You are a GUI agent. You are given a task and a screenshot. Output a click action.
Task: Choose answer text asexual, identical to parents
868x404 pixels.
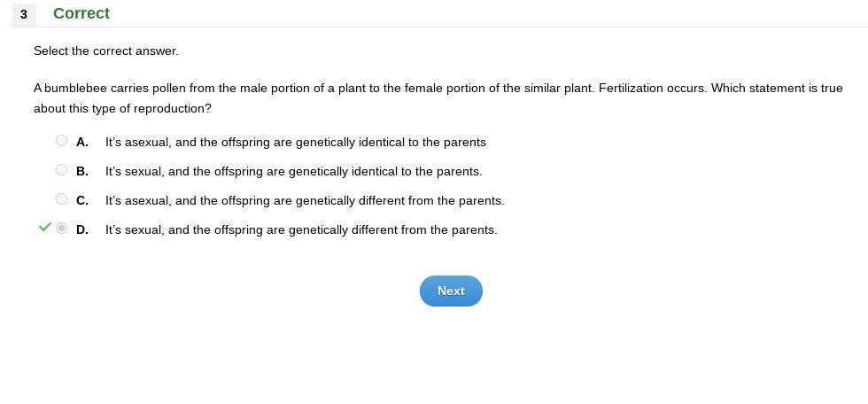click(x=295, y=142)
